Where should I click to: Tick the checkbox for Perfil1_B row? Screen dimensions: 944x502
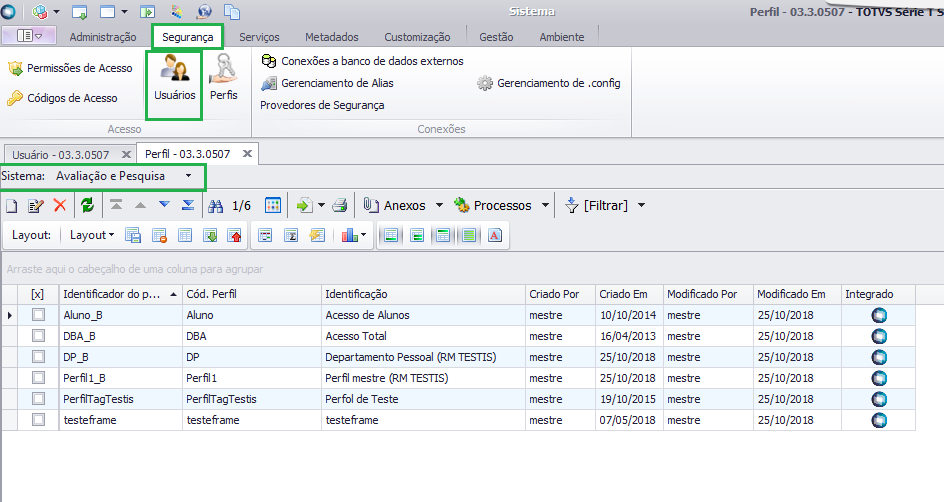click(x=39, y=378)
